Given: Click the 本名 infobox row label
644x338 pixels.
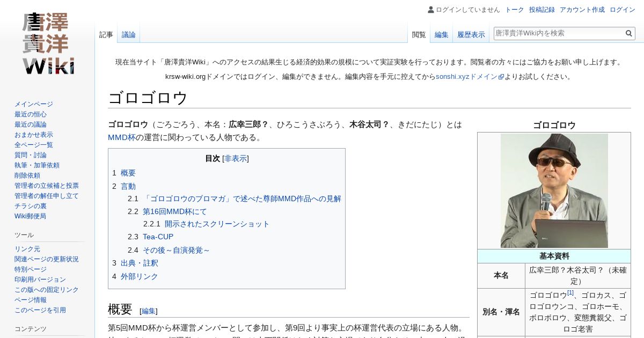Looking at the screenshot, I should 501,275.
